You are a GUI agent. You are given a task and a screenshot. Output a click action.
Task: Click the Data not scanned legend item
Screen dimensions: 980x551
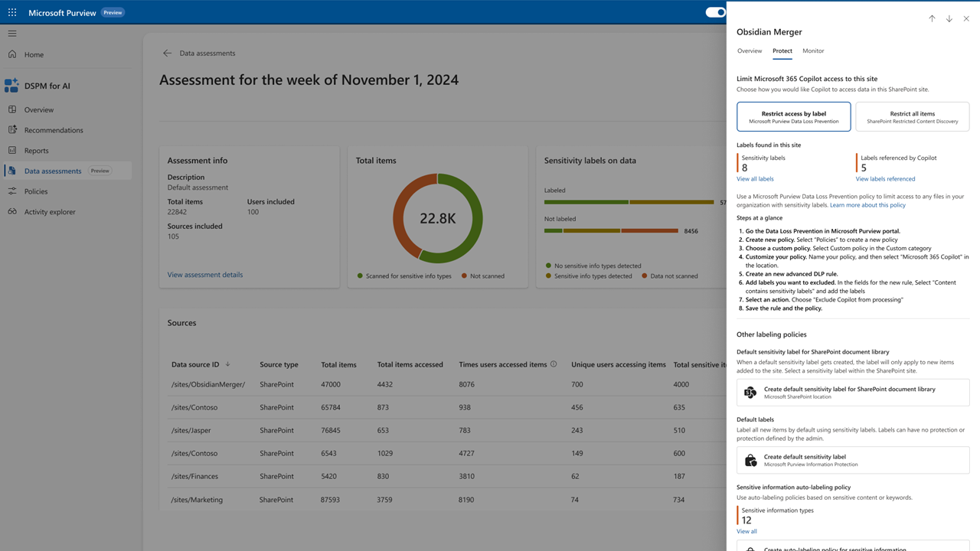pyautogui.click(x=670, y=275)
